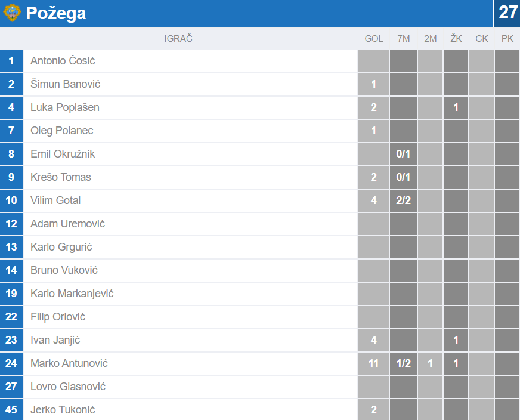Click jersey number 10 badge
The image size is (520, 420).
pyautogui.click(x=11, y=200)
